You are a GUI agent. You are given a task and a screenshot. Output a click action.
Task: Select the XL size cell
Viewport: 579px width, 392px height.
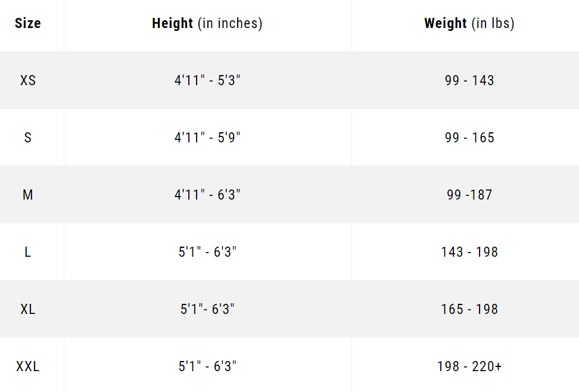[x=28, y=309]
